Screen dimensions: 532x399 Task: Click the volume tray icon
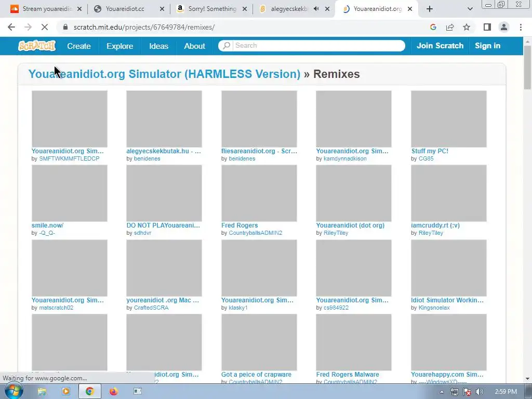click(x=480, y=392)
